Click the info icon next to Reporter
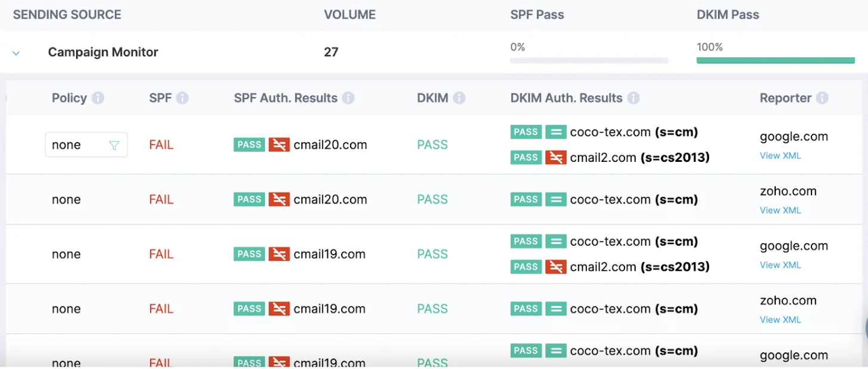 [822, 98]
